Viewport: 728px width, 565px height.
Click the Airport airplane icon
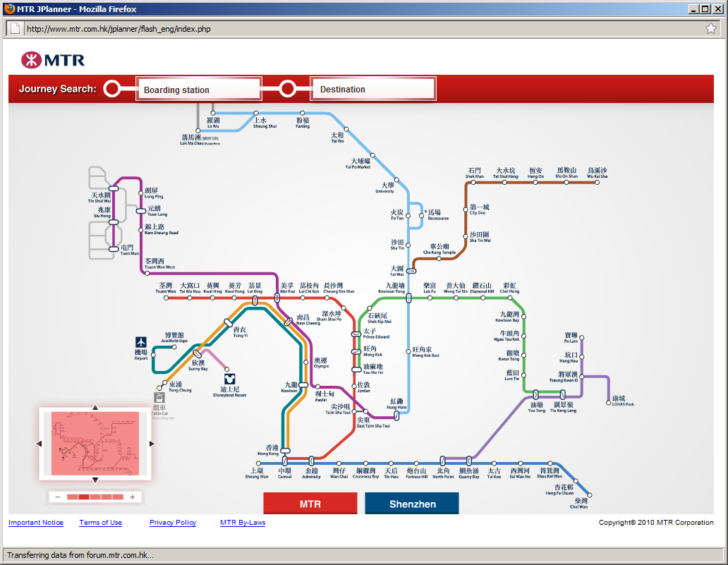[141, 342]
